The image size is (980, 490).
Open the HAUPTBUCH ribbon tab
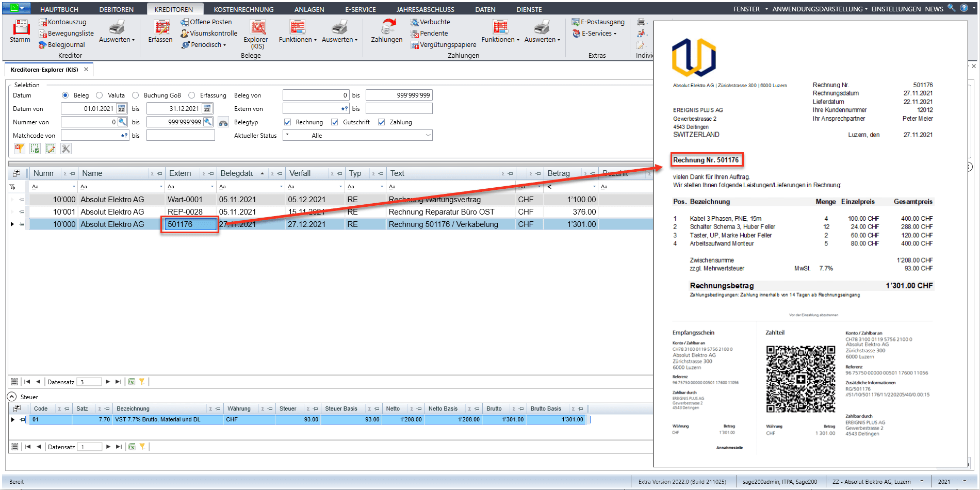[x=59, y=9]
